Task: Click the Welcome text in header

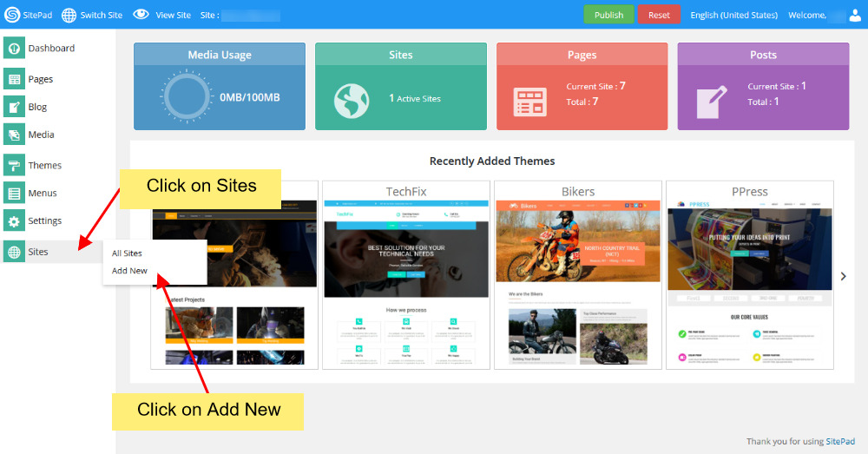Action: (807, 15)
